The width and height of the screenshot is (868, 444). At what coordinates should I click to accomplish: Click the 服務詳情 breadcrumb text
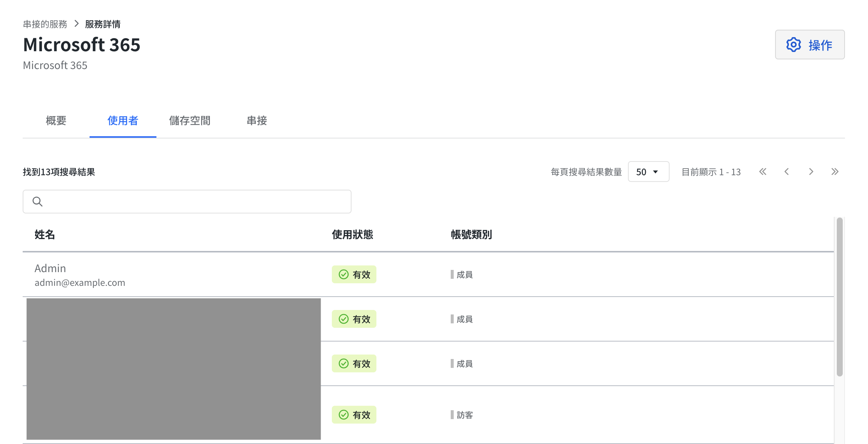pyautogui.click(x=103, y=24)
